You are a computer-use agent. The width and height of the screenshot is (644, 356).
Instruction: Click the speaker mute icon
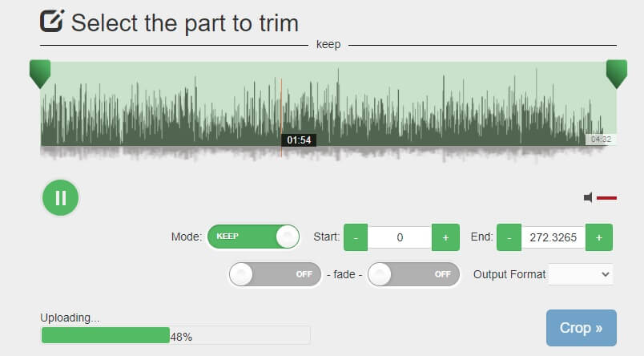(x=588, y=197)
